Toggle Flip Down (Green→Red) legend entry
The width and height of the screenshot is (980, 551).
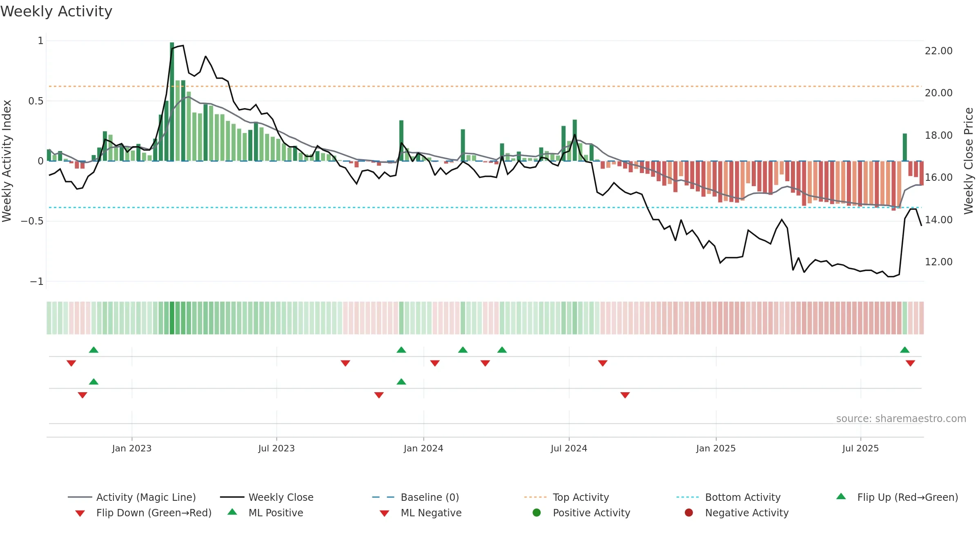click(143, 513)
